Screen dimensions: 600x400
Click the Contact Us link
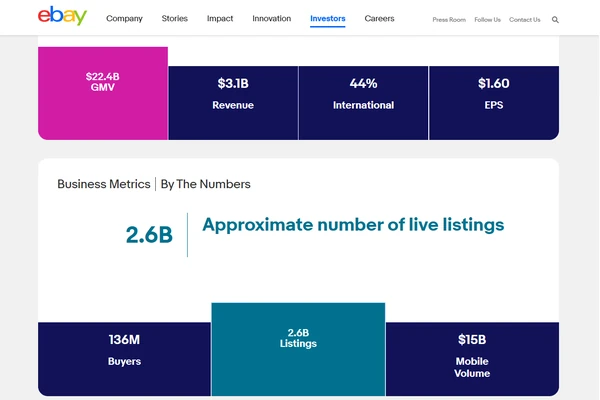pos(525,20)
